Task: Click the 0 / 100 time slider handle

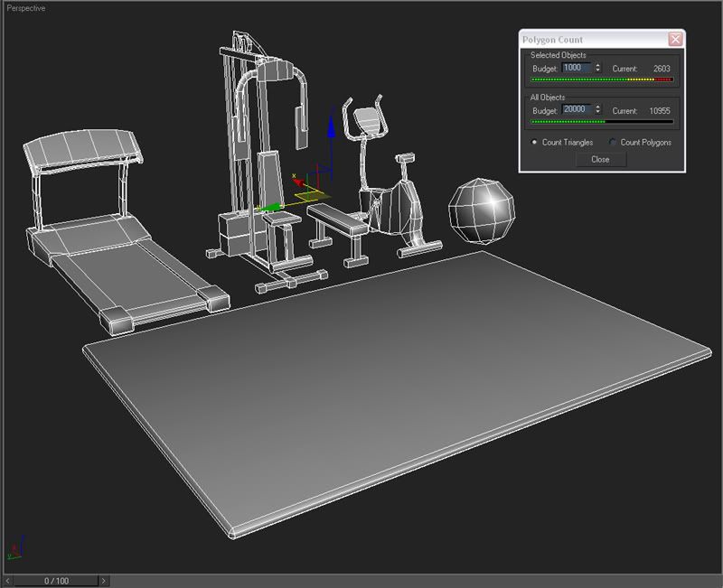Action: tap(55, 581)
